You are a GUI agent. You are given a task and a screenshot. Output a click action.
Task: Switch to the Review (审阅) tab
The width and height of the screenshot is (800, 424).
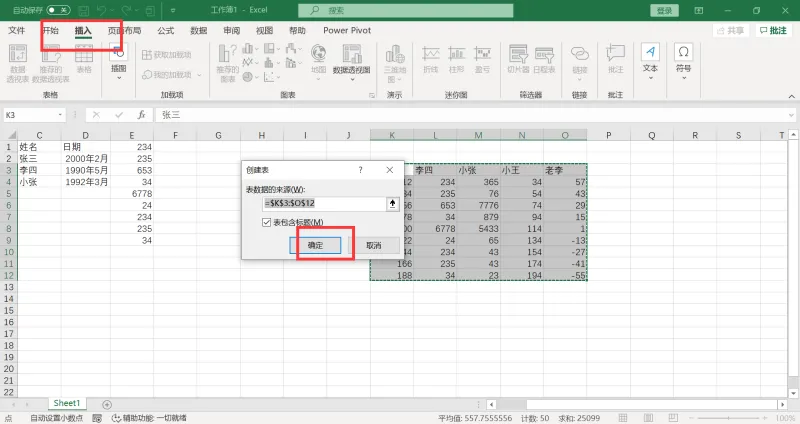pyautogui.click(x=231, y=31)
